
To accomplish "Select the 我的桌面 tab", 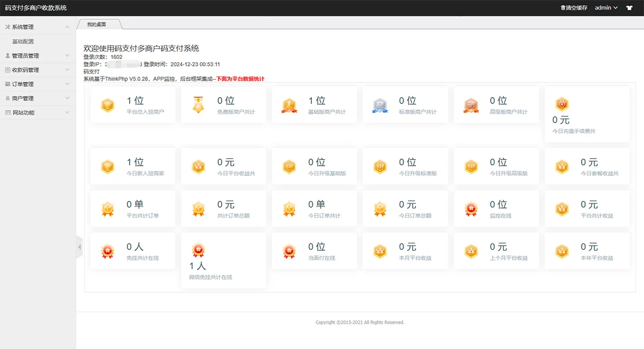I will point(97,24).
